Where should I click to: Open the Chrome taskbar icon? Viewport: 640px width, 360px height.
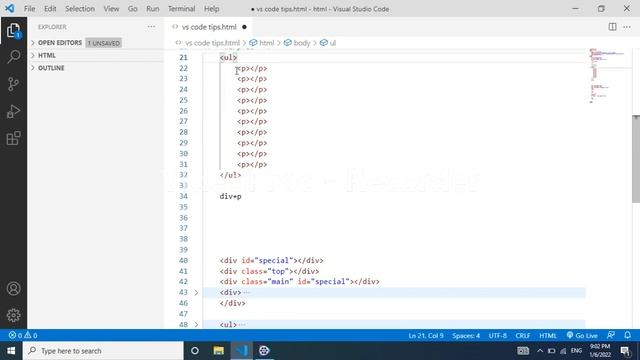(x=264, y=351)
